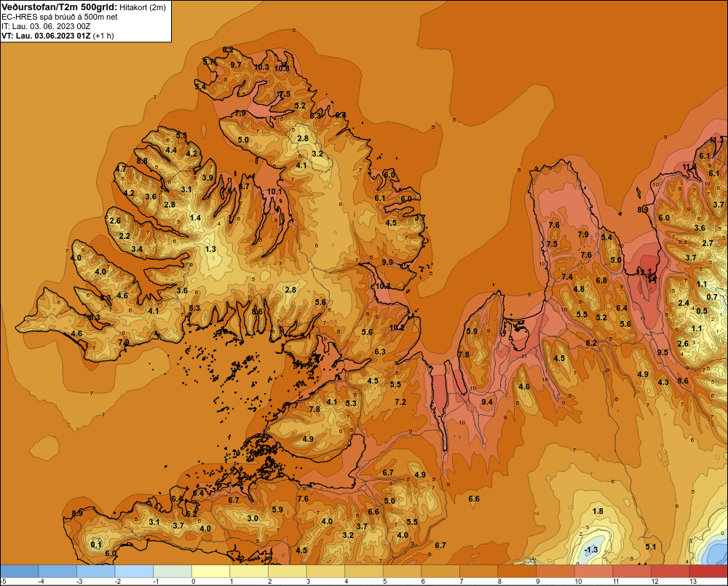Pick the legend swatch between 4 and 5
Viewport: 728px width, 586px height.
(364, 571)
